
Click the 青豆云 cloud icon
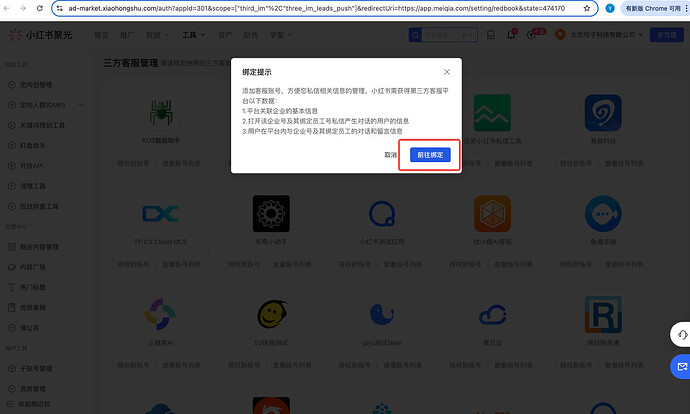492,315
